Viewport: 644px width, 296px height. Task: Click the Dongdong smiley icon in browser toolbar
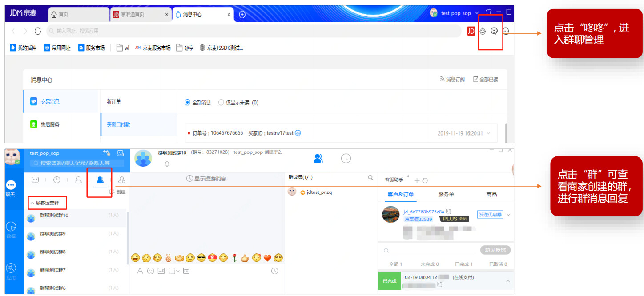tap(494, 31)
